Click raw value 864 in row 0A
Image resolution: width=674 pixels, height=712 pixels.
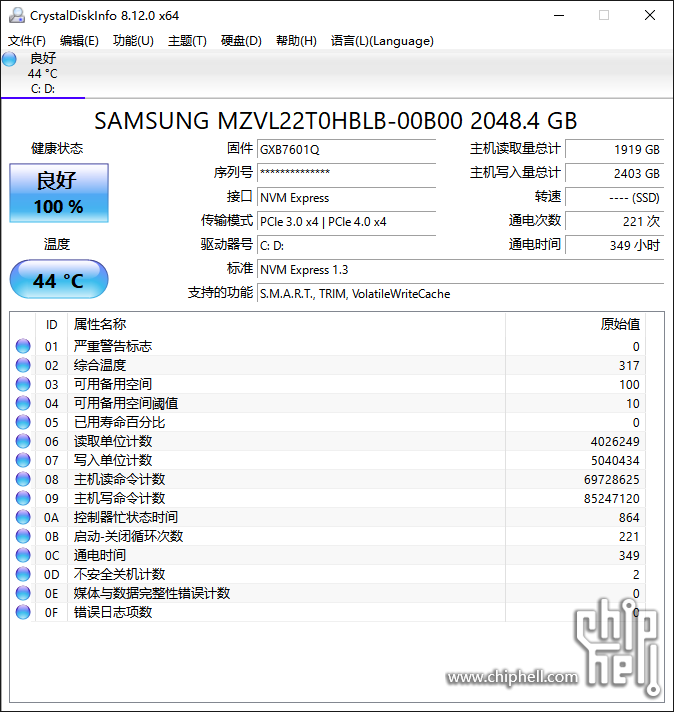pos(629,518)
